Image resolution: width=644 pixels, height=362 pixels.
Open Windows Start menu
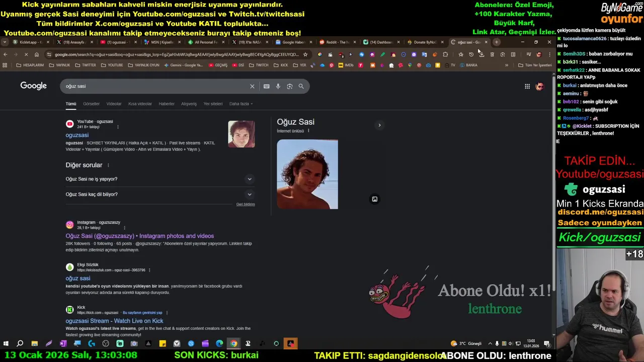[6, 344]
